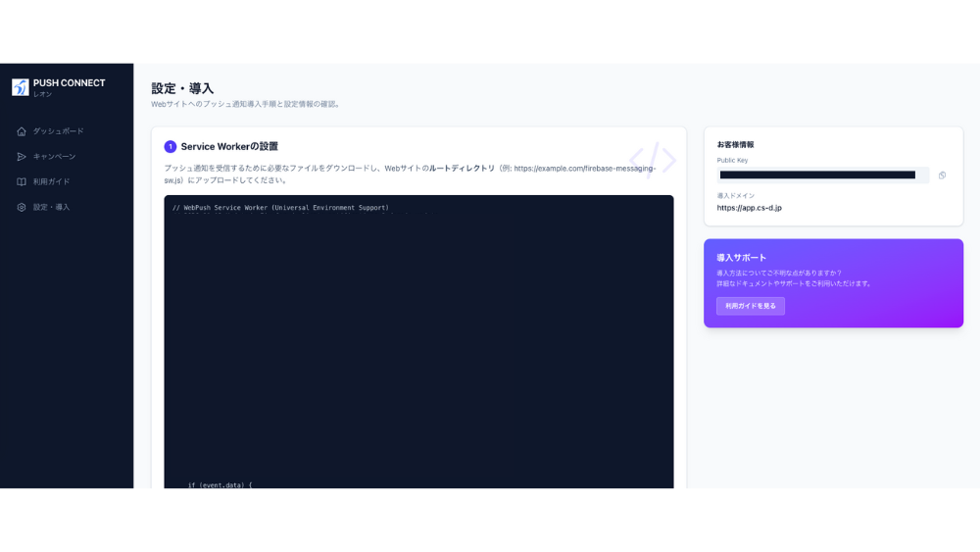Viewport: 980px width, 552px height.
Task: Click the gear icon beside 設定・導入
Action: click(22, 208)
